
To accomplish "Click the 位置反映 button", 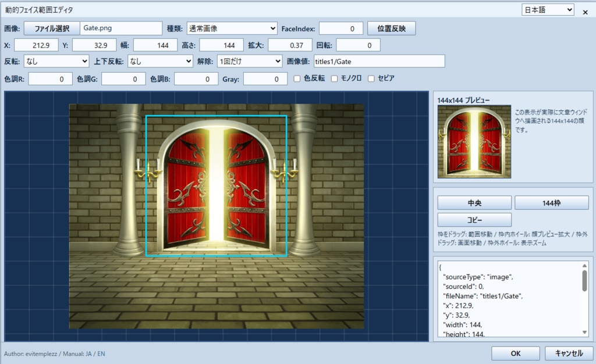I will 391,28.
